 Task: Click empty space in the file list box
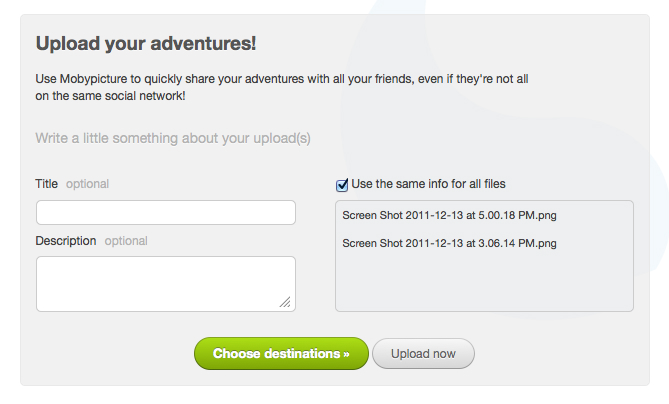point(484,285)
